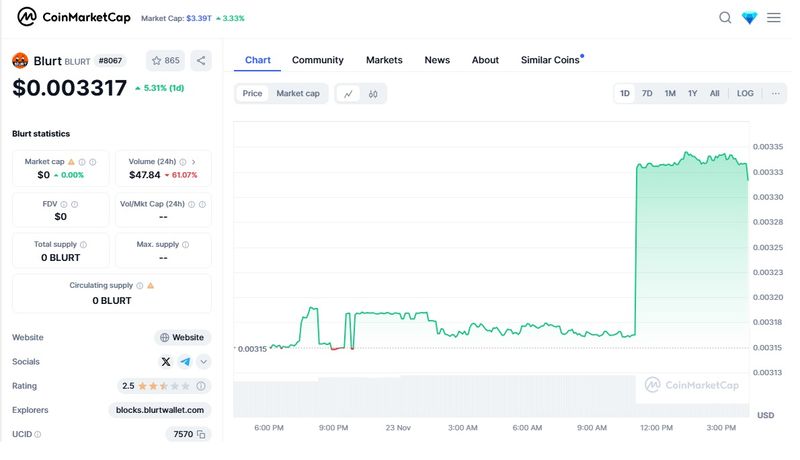Open Blurt's X (Twitter) profile

tap(166, 362)
